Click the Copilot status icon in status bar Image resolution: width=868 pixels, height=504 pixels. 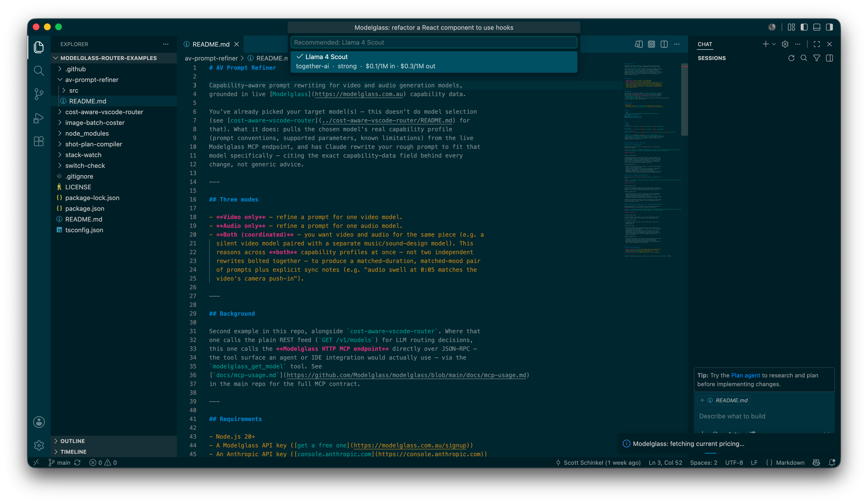point(816,463)
